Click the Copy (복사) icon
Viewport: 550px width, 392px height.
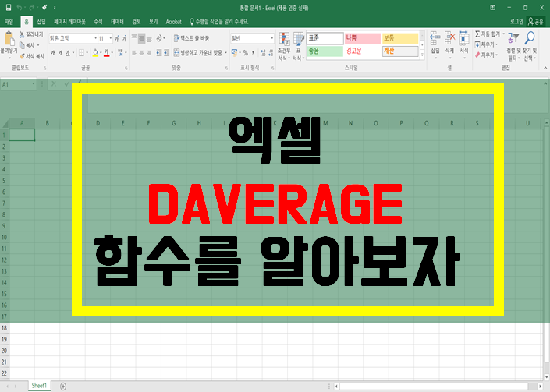tap(22, 45)
